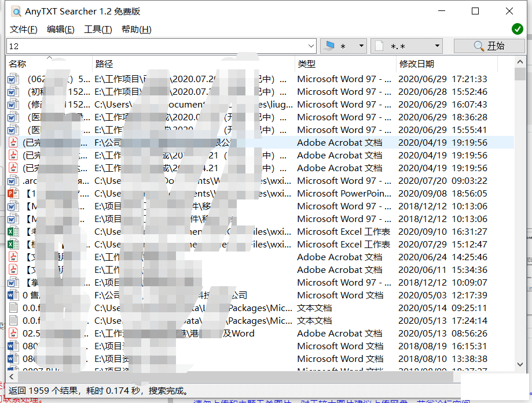The height and width of the screenshot is (403, 532).
Task: Click date cell '2020/05/03 12:17:39'
Action: coord(443,295)
